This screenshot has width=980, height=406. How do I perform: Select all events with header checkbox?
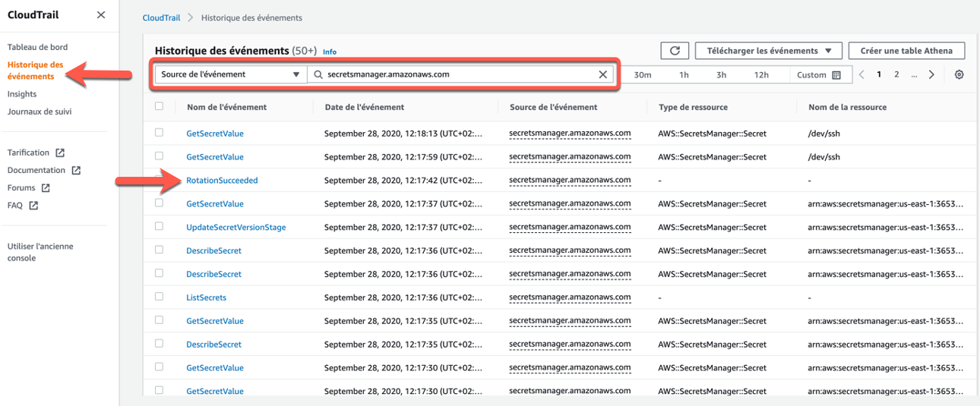159,106
